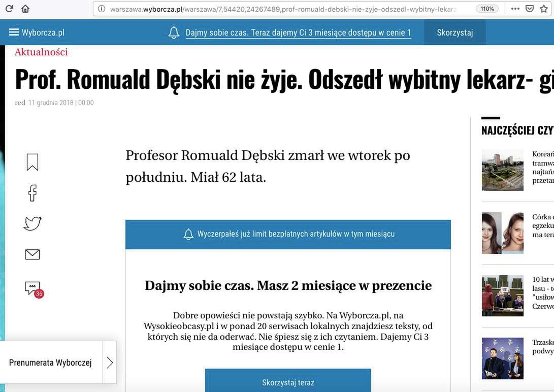Open the two girls portraits thumbnail
Screen dimensions: 554x392
(502, 233)
